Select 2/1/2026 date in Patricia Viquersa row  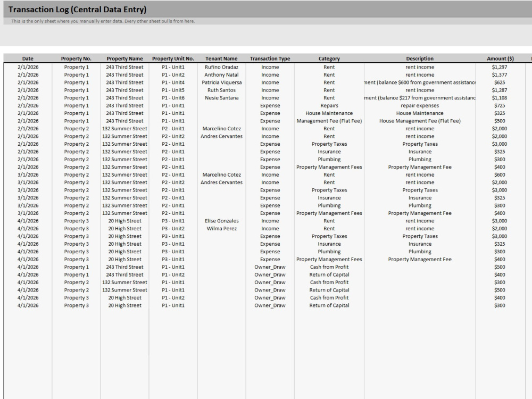pyautogui.click(x=28, y=82)
